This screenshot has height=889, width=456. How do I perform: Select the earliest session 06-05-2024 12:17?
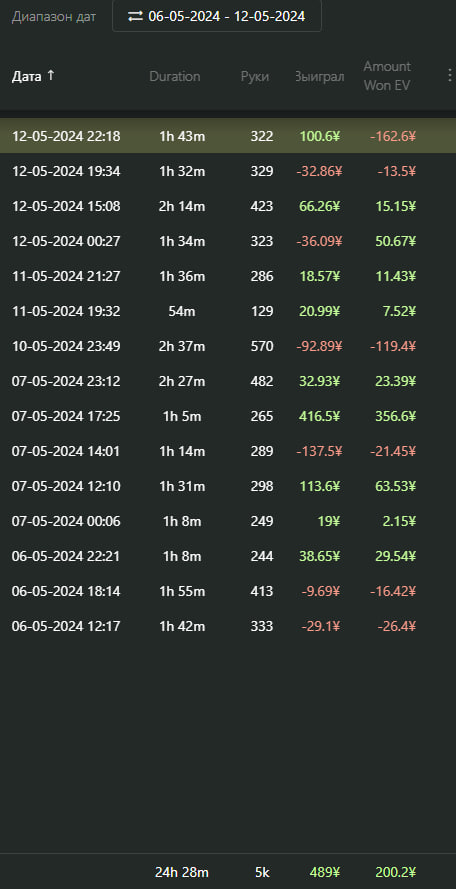coord(228,626)
